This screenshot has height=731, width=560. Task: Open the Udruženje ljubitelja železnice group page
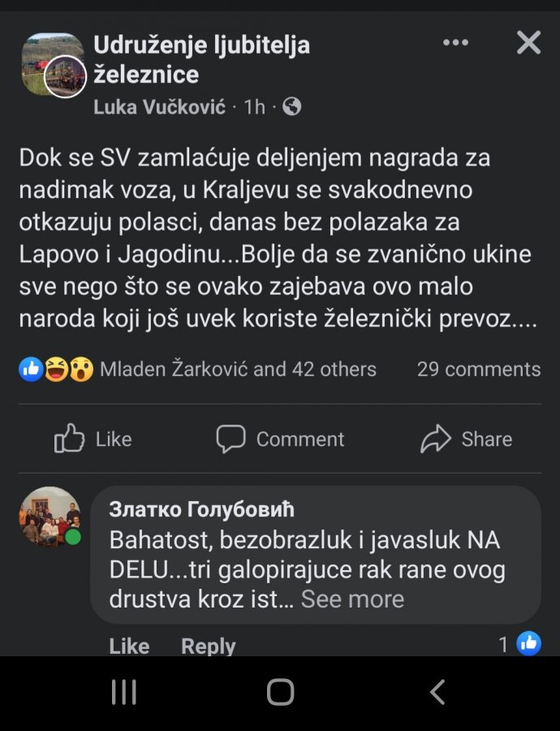point(201,59)
